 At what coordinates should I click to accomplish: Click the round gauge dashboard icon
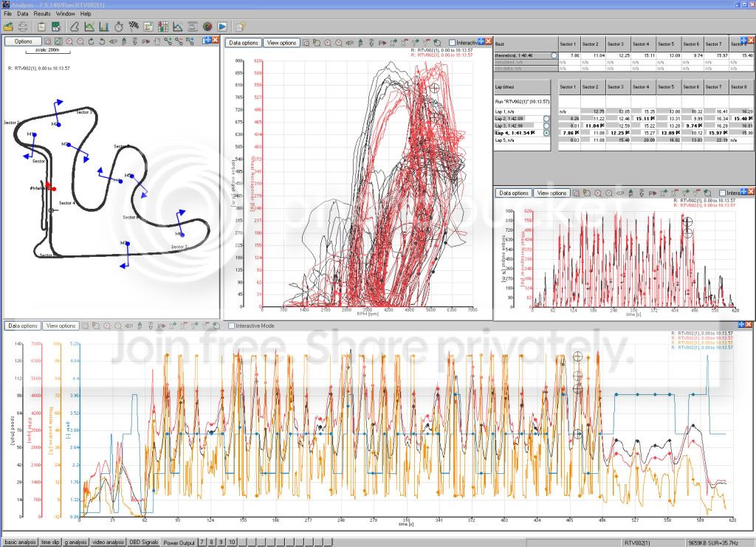click(x=207, y=26)
